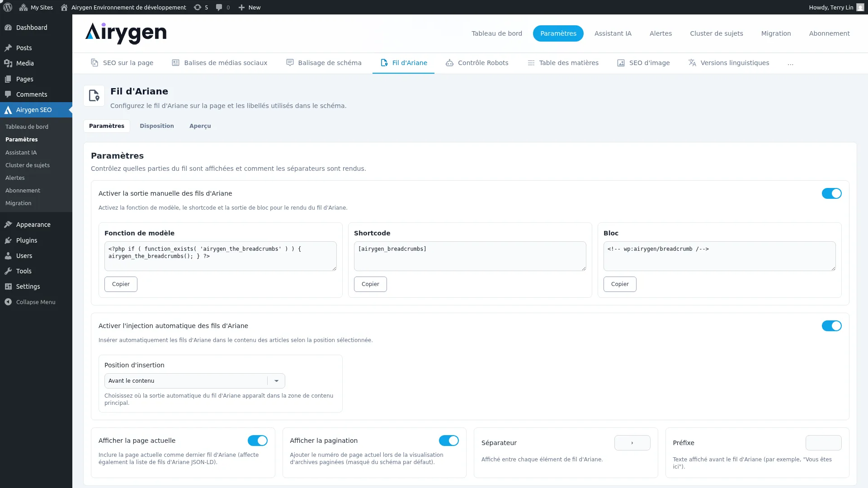Click the Tools wrench icon
This screenshot has height=488, width=868.
[8, 271]
